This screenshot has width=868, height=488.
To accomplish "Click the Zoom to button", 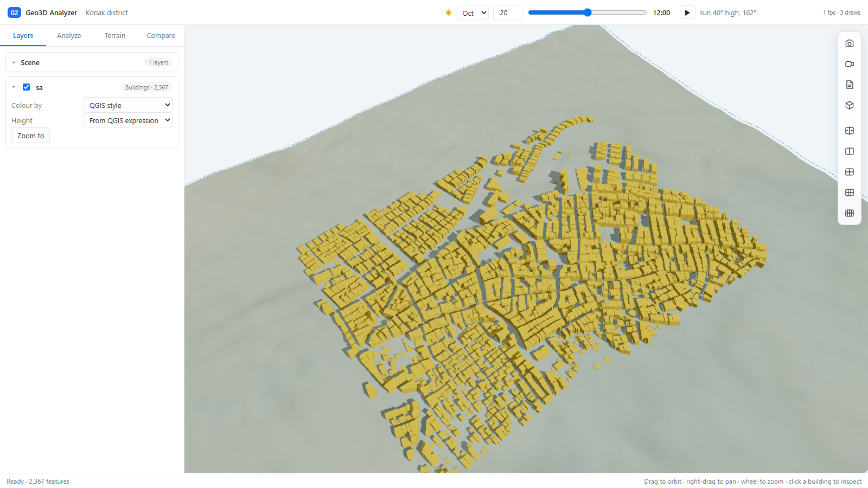I will [30, 136].
